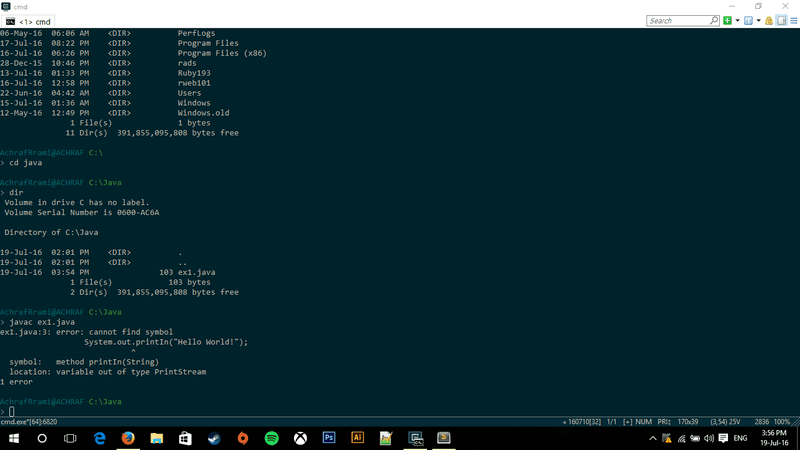800x450 pixels.
Task: Click the Windows.old directory row
Action: [115, 113]
